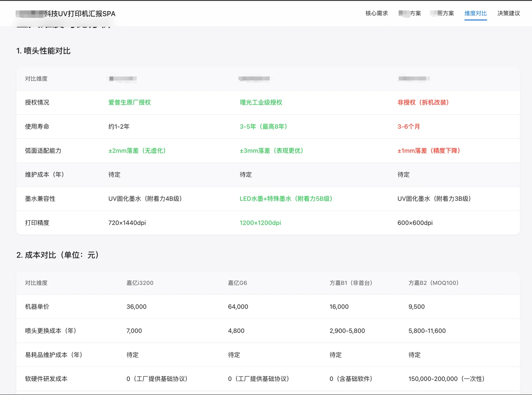Screen dimensions: 532x395
Task: Select the 授权情况 row label
Action: 37,102
